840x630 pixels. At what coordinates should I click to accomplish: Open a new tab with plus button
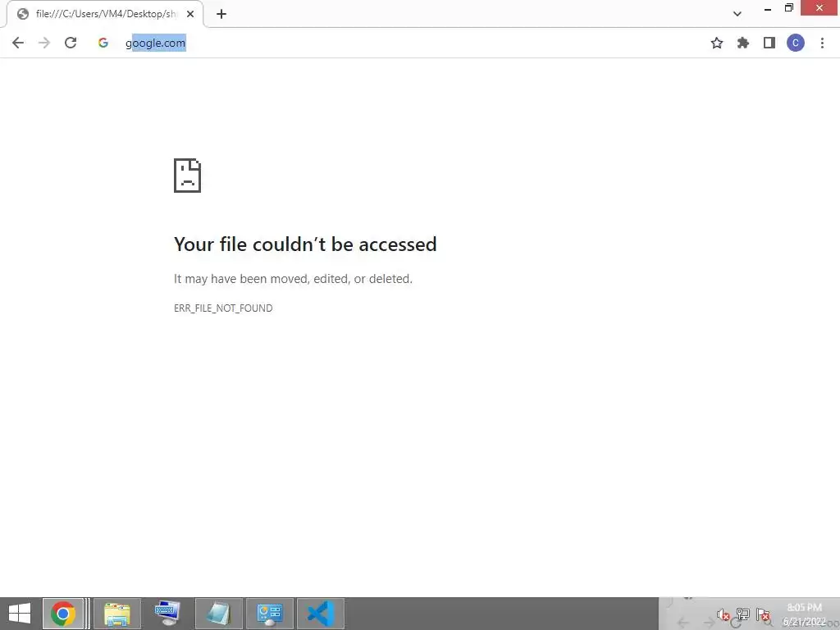coord(221,15)
